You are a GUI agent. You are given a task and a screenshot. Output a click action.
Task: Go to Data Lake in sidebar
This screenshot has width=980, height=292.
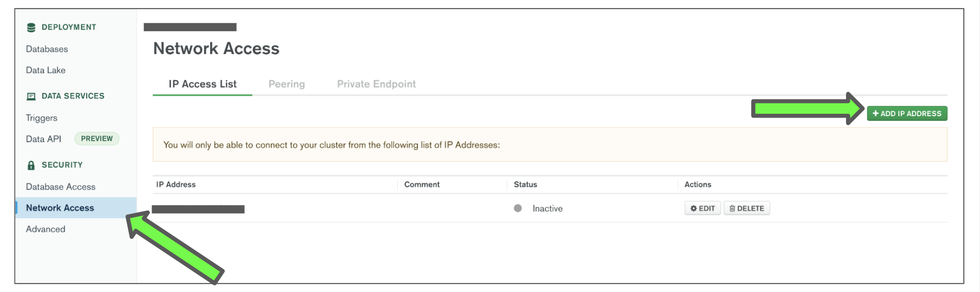[45, 70]
